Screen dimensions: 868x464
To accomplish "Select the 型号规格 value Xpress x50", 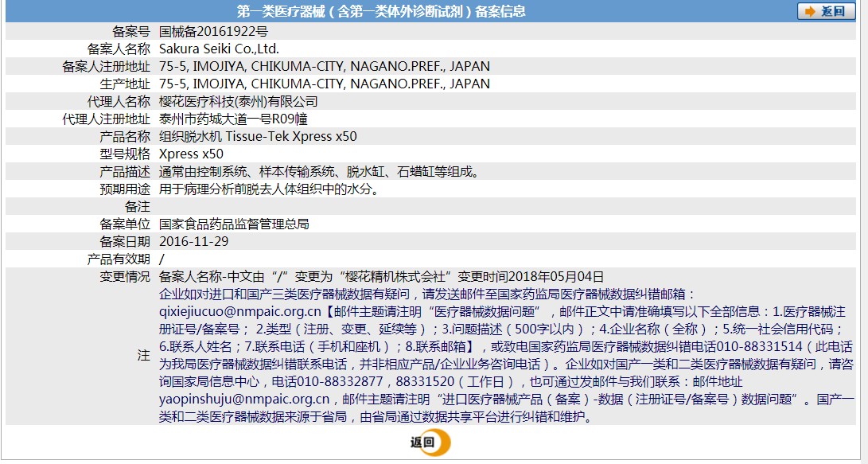I will [x=191, y=154].
